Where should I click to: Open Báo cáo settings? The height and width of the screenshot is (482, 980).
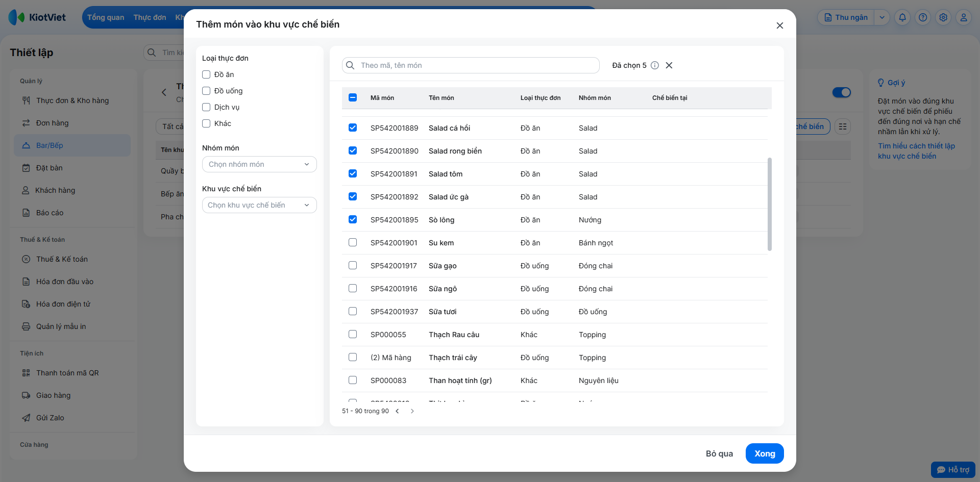click(72, 213)
